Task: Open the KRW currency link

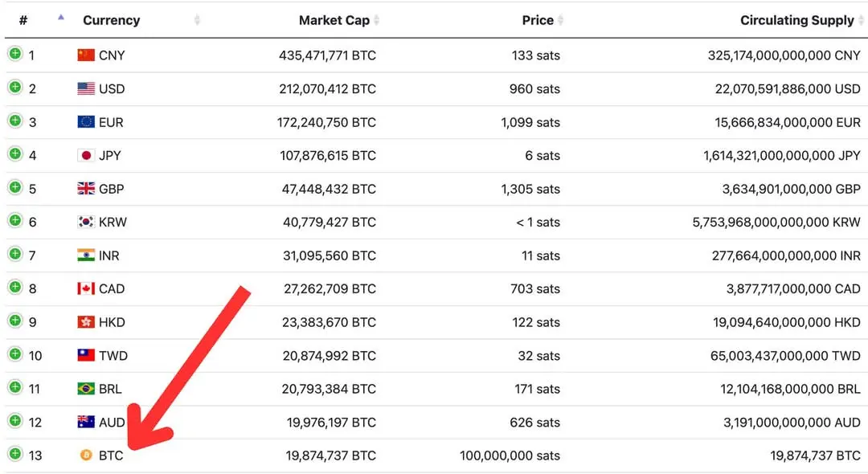Action: pos(113,222)
